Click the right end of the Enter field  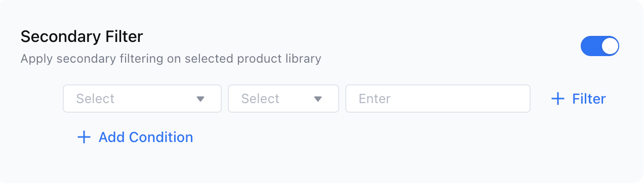(x=521, y=99)
